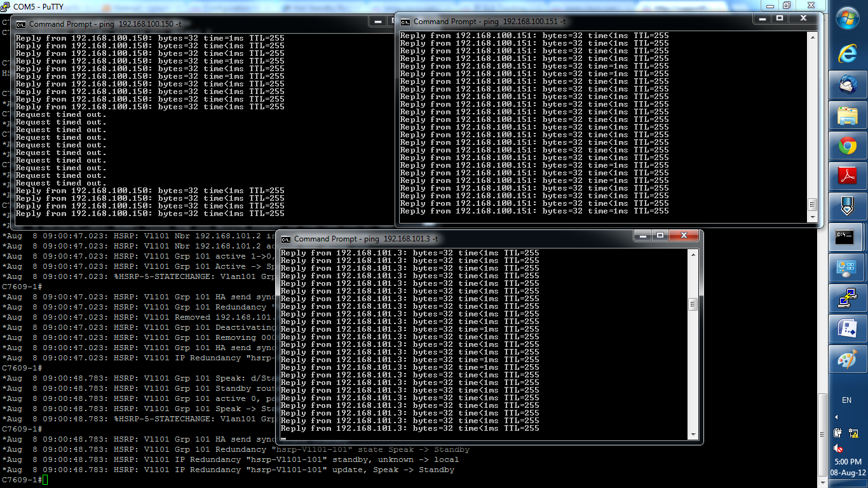Close the ping 192.168.101.3 window

click(x=684, y=235)
